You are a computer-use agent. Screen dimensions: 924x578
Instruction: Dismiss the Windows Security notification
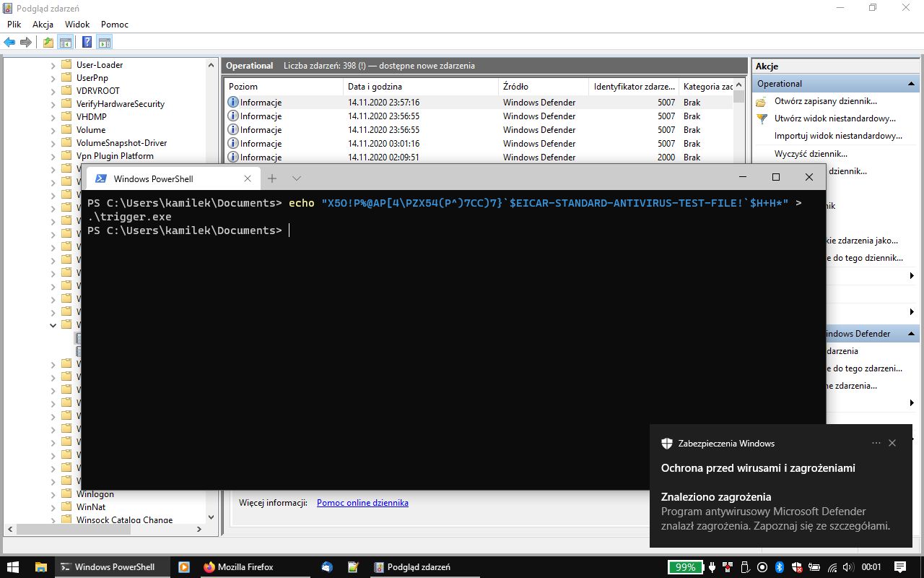pyautogui.click(x=892, y=443)
